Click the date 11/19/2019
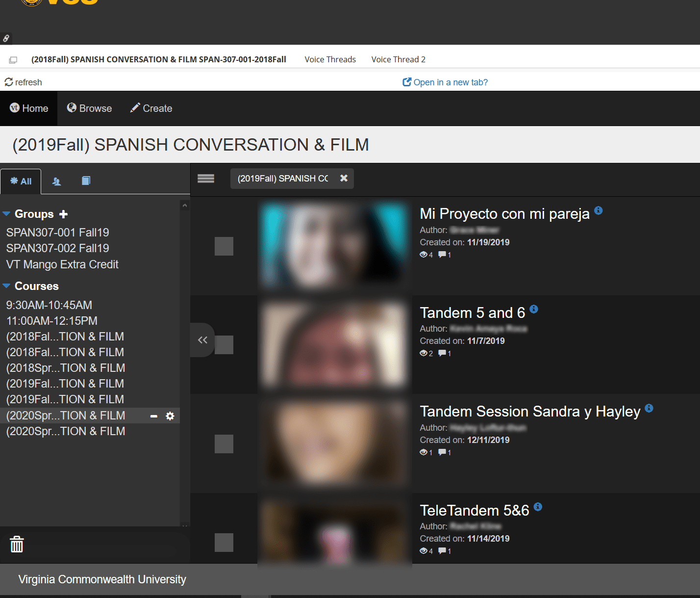This screenshot has height=598, width=700. (488, 242)
